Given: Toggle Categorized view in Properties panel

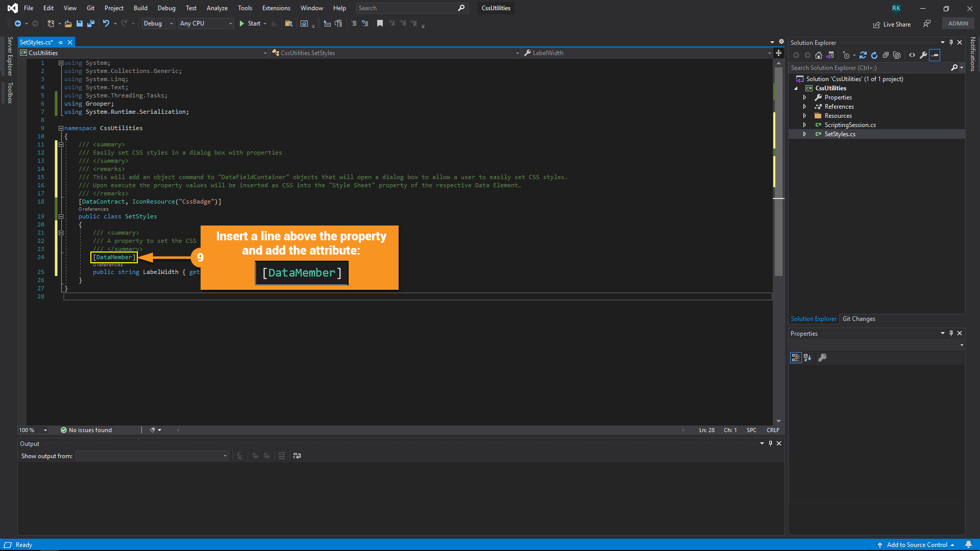Looking at the screenshot, I should (x=795, y=358).
